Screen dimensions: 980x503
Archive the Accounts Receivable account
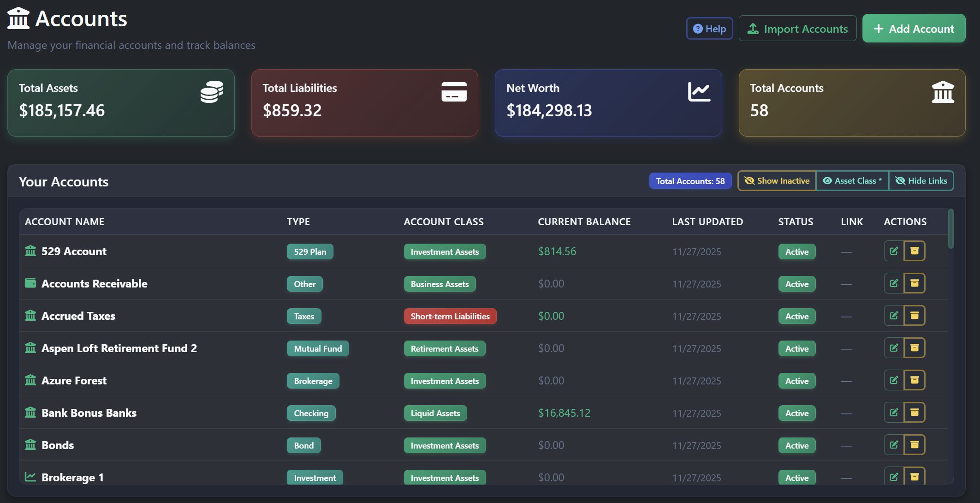click(x=915, y=283)
